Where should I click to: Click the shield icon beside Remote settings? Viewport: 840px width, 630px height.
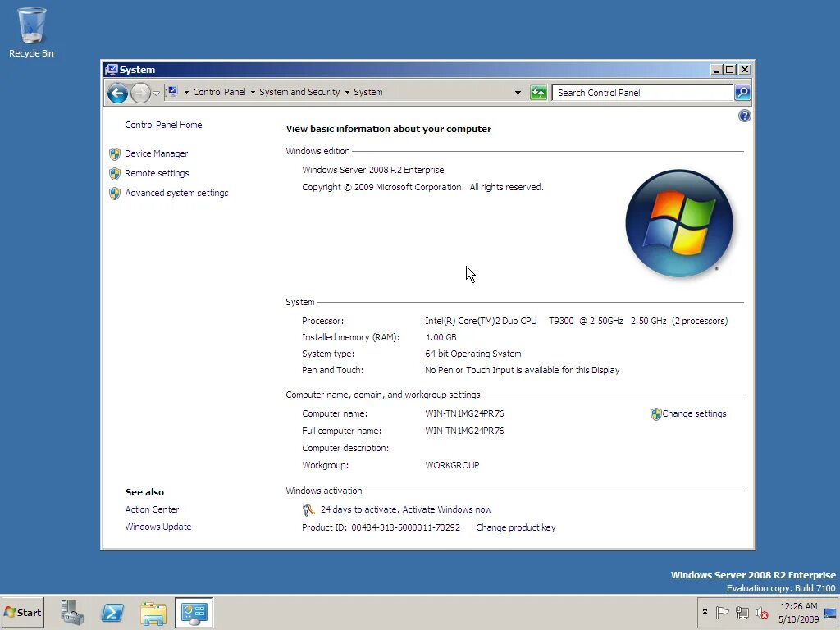coord(115,174)
